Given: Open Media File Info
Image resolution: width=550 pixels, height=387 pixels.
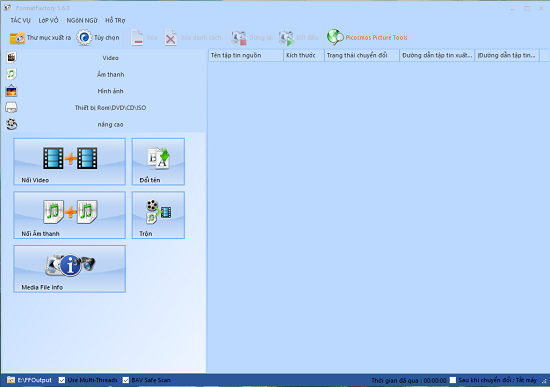Looking at the screenshot, I should click(69, 269).
